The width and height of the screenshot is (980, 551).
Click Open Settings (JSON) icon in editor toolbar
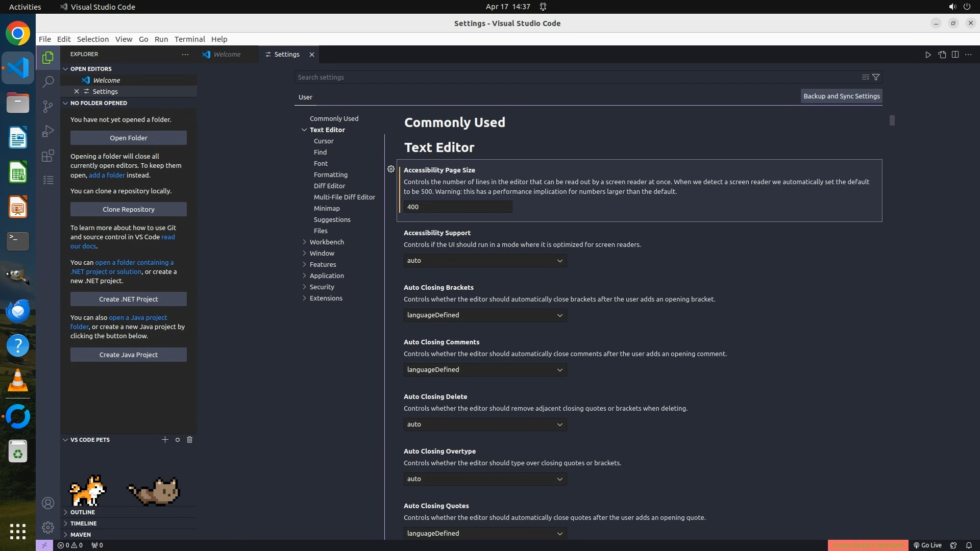pos(942,55)
